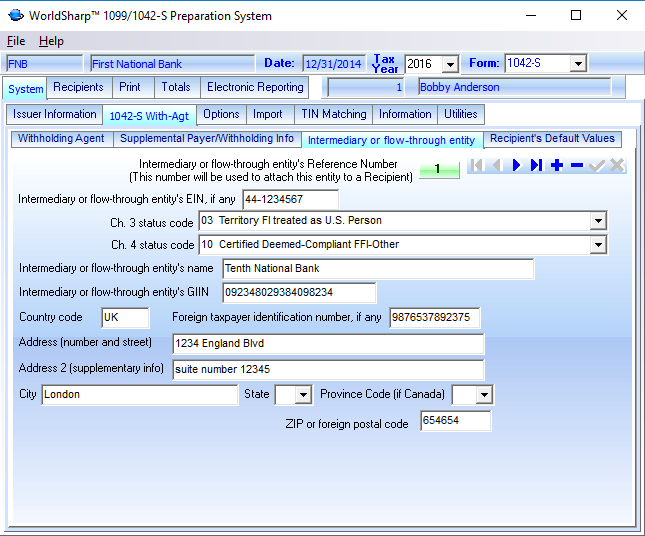
Task: Click the green reference number 1 button
Action: pyautogui.click(x=438, y=169)
